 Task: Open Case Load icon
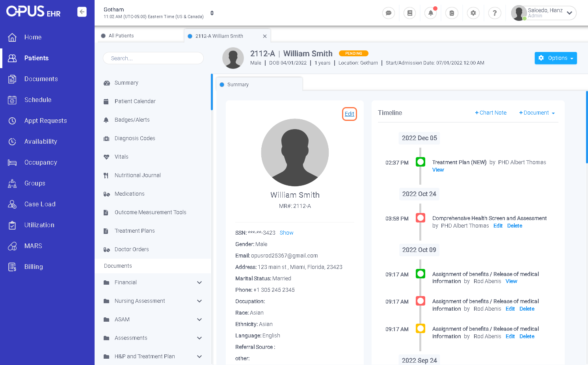tap(12, 204)
